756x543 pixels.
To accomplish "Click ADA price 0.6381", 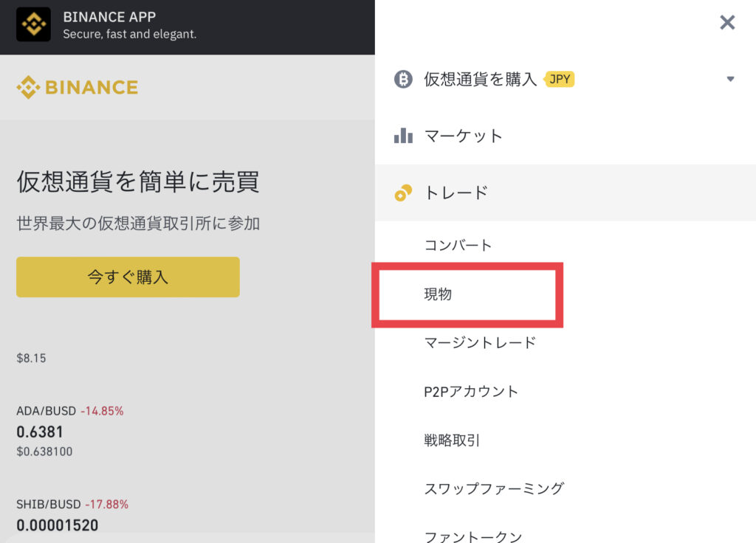I will pos(40,432).
